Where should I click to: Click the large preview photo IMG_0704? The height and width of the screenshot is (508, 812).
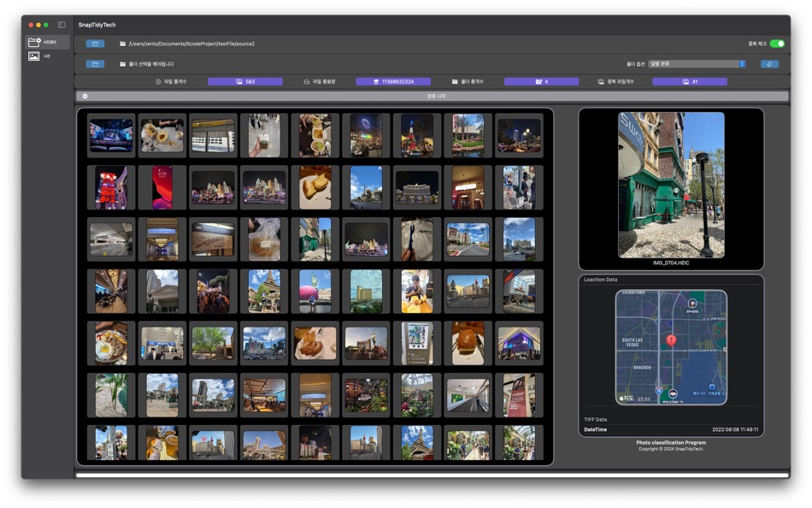click(x=671, y=185)
